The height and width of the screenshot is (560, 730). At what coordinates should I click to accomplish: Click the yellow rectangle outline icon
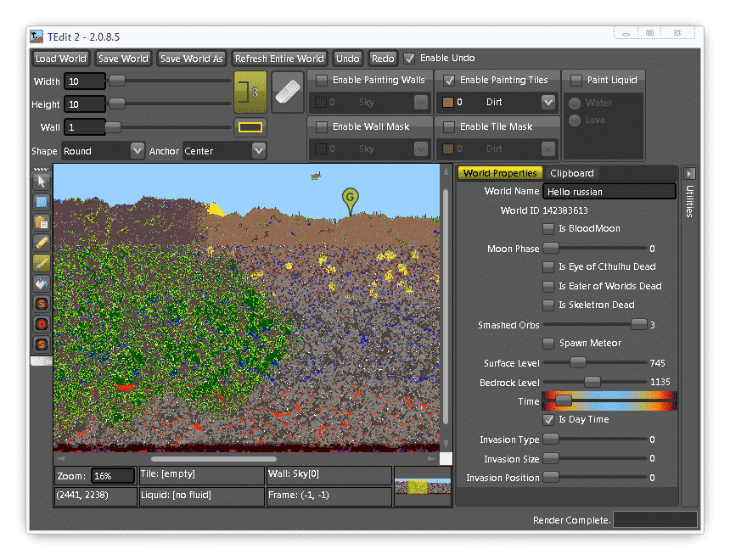click(250, 127)
